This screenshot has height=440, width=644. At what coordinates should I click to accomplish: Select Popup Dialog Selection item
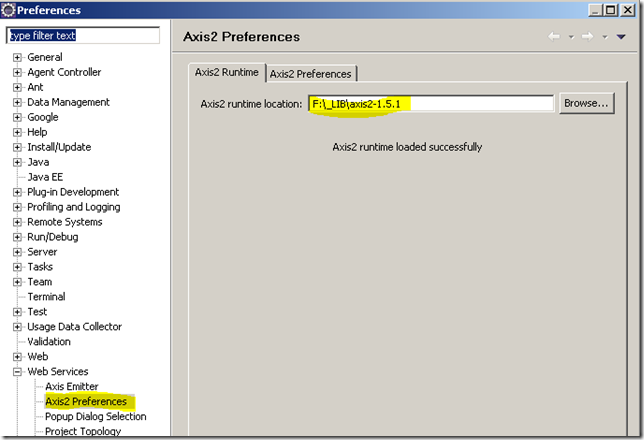point(96,417)
